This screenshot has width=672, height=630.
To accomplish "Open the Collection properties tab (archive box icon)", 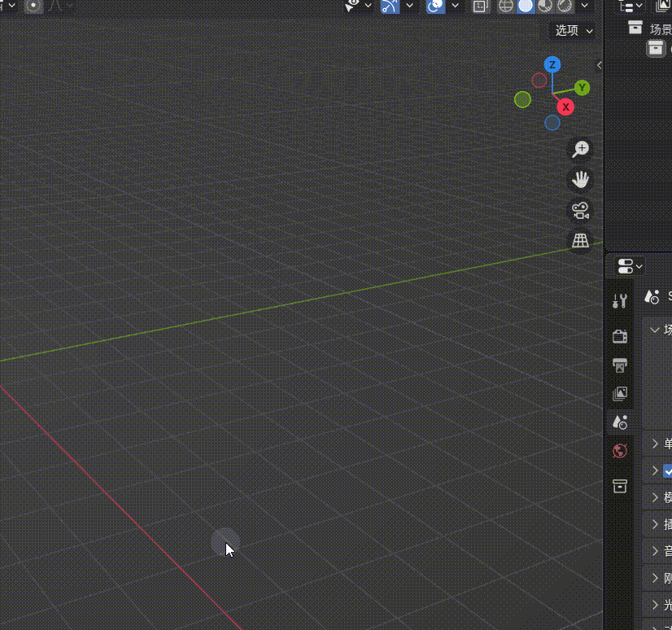I will point(620,486).
